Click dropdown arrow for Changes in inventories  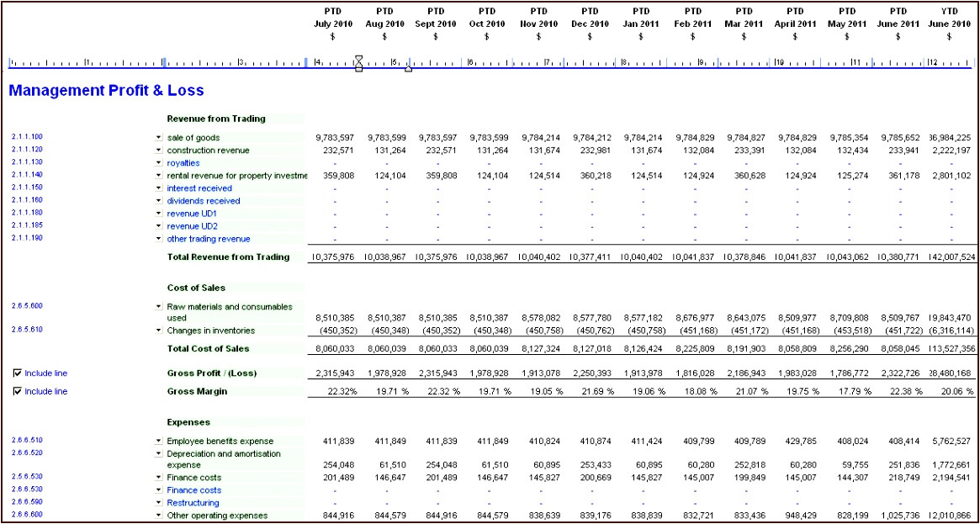[x=159, y=330]
